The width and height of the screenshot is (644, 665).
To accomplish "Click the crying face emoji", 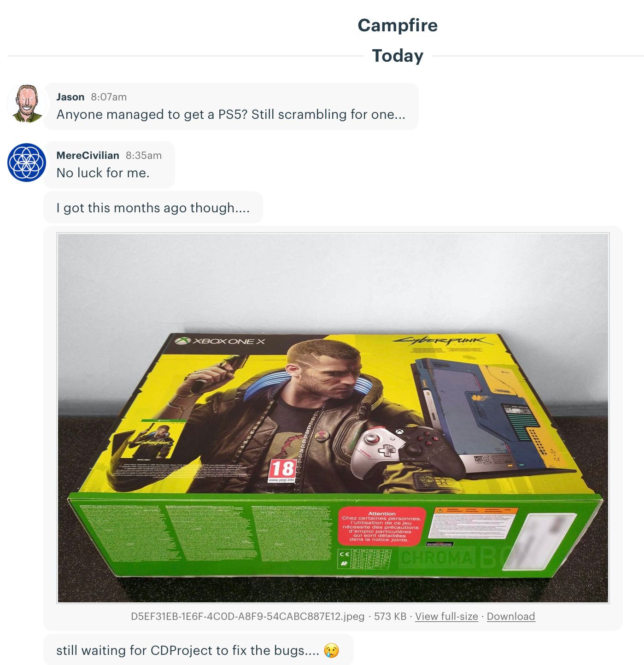I will click(331, 650).
